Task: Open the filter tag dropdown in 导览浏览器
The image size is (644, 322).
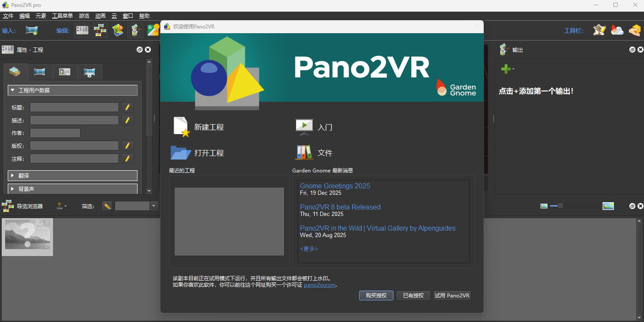Action: 153,206
